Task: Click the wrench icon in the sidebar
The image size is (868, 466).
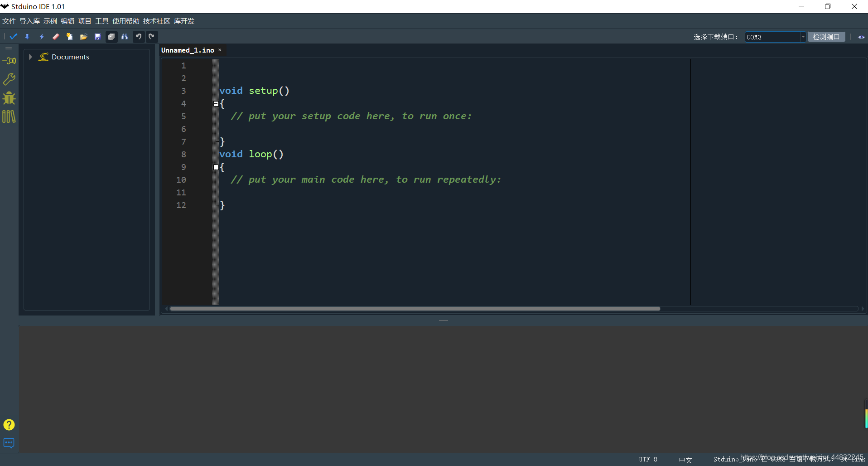Action: pyautogui.click(x=9, y=79)
